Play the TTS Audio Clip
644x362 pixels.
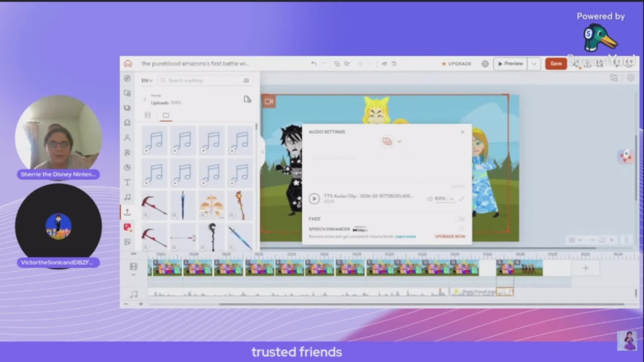tap(314, 199)
